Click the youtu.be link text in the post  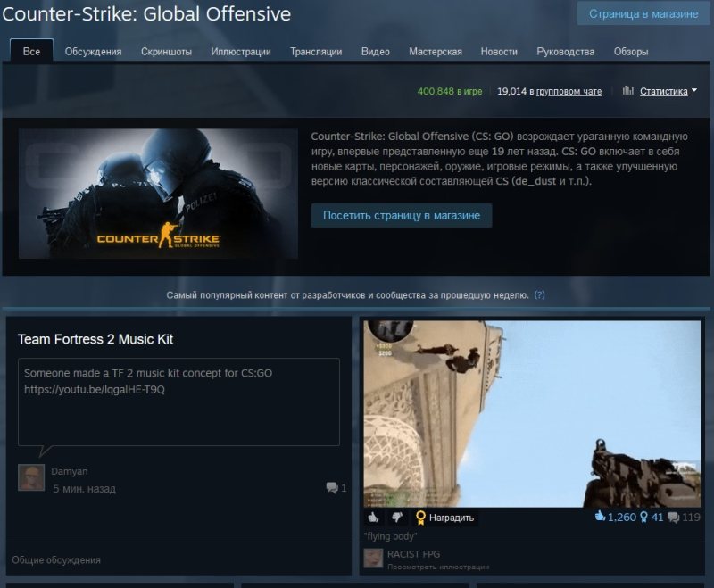95,390
